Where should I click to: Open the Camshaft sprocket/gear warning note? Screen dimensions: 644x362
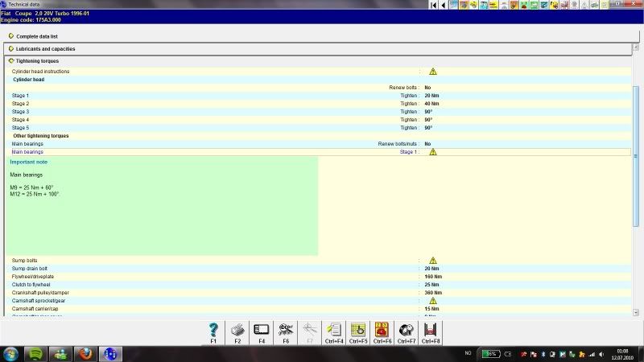tap(432, 301)
